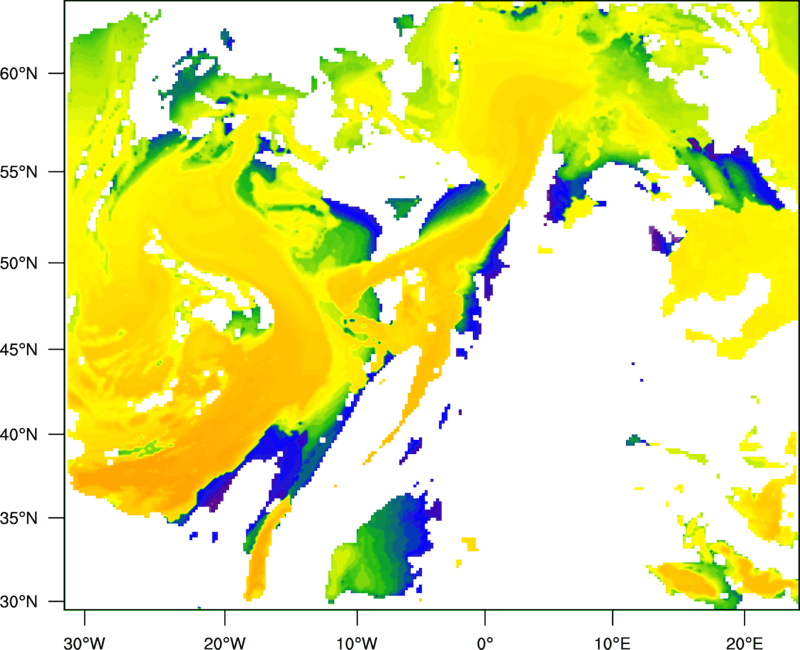
Task: Click the 30°W longitude label
Action: click(x=84, y=643)
